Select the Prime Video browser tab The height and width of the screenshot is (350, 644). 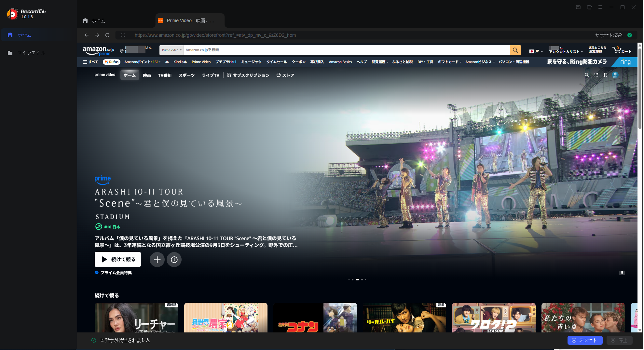(x=190, y=20)
